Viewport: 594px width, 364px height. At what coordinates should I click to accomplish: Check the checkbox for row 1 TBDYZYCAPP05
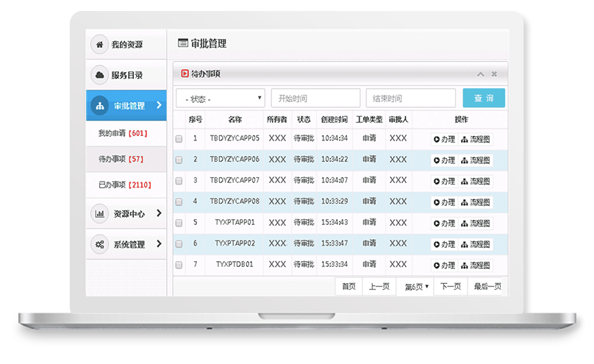point(179,139)
